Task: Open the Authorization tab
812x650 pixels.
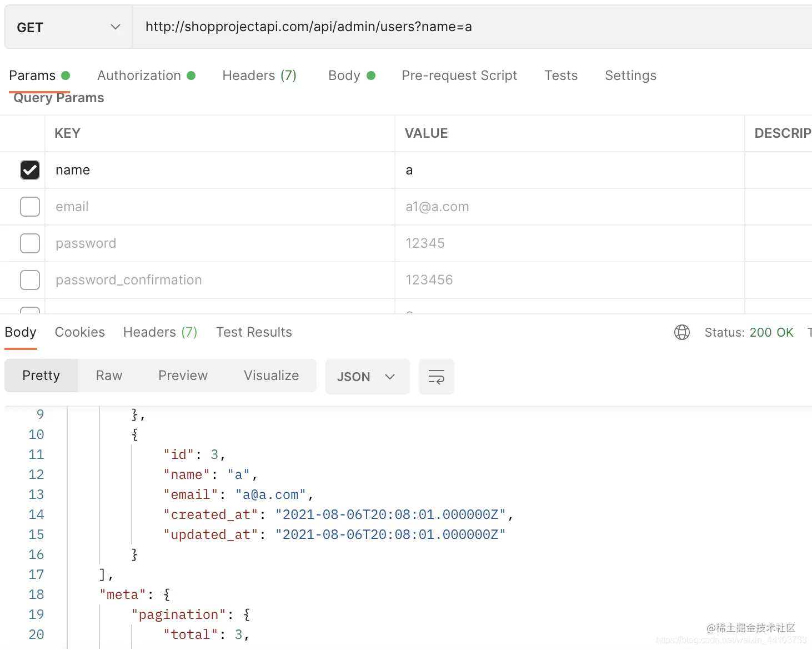Action: (147, 76)
